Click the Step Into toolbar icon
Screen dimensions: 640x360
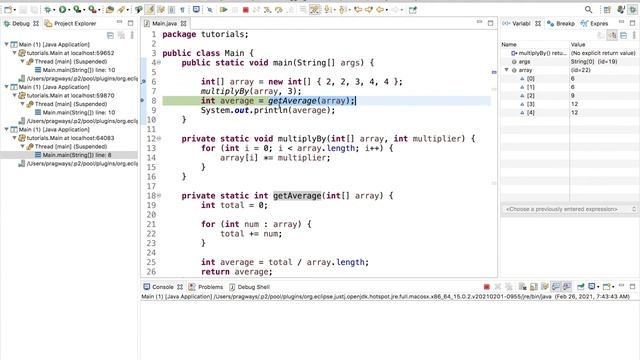pyautogui.click(x=267, y=10)
